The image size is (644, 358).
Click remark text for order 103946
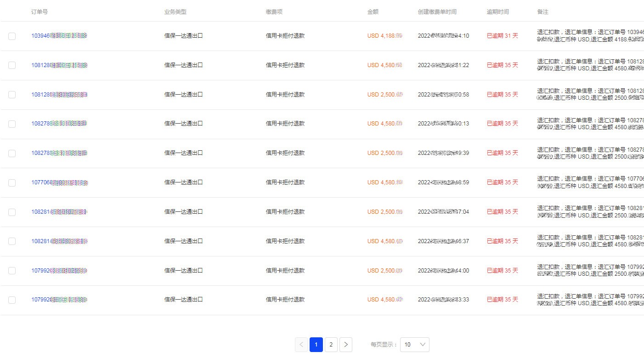pyautogui.click(x=590, y=36)
